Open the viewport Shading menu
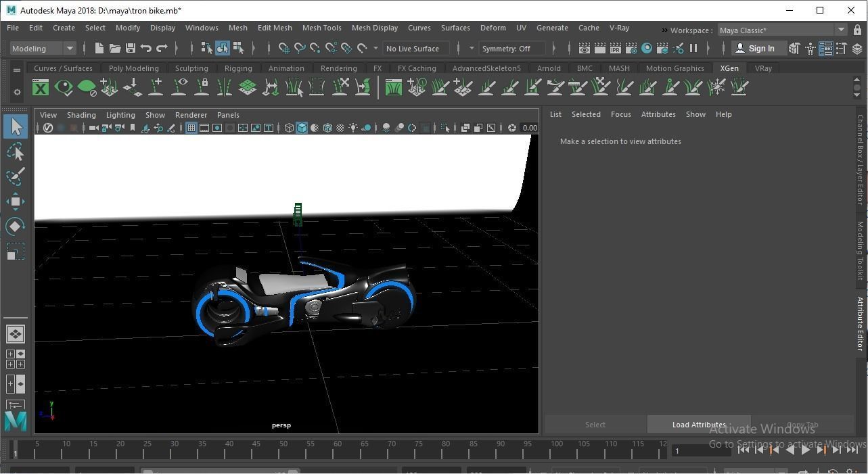Viewport: 868px width, 474px height. pyautogui.click(x=81, y=115)
